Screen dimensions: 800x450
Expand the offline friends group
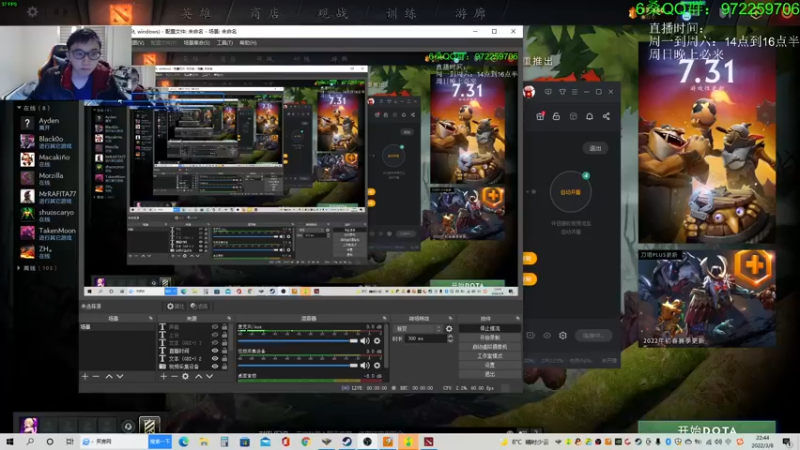(x=19, y=268)
